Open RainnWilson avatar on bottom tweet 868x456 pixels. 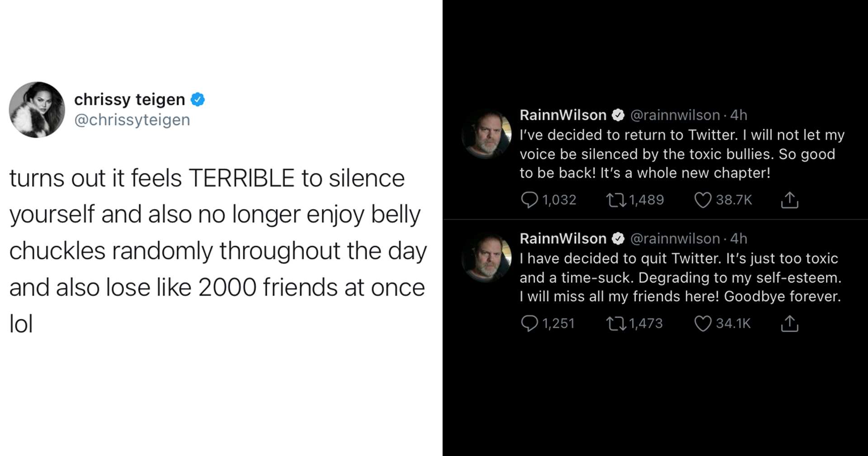point(486,257)
